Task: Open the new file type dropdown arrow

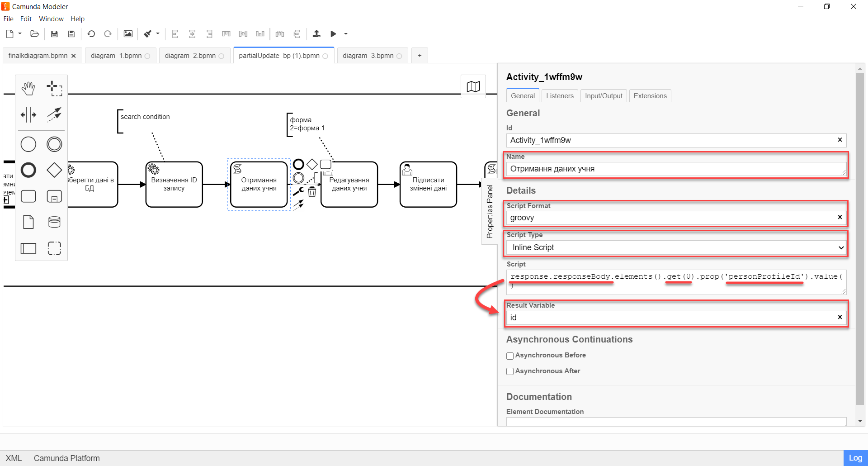Action: [20, 34]
